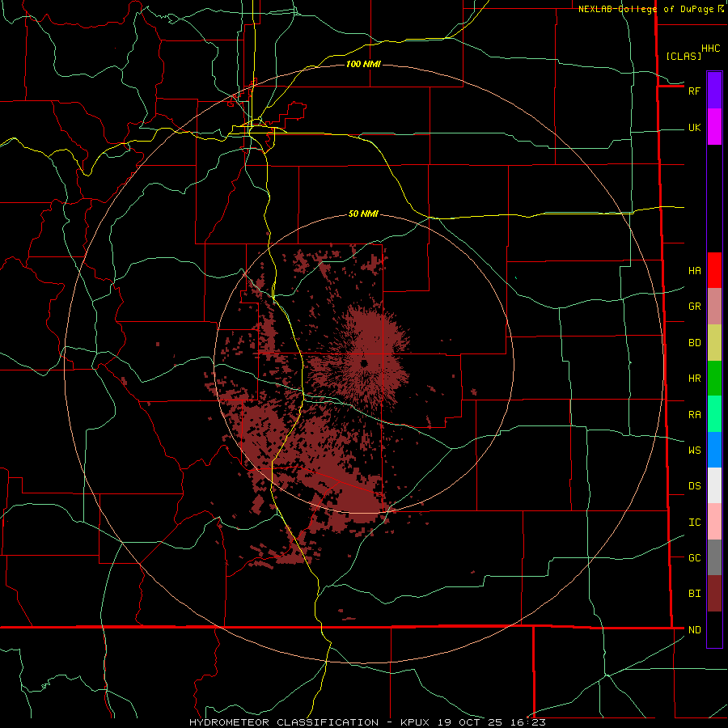
Task: Select the GR graupel legend color
Action: tap(714, 307)
